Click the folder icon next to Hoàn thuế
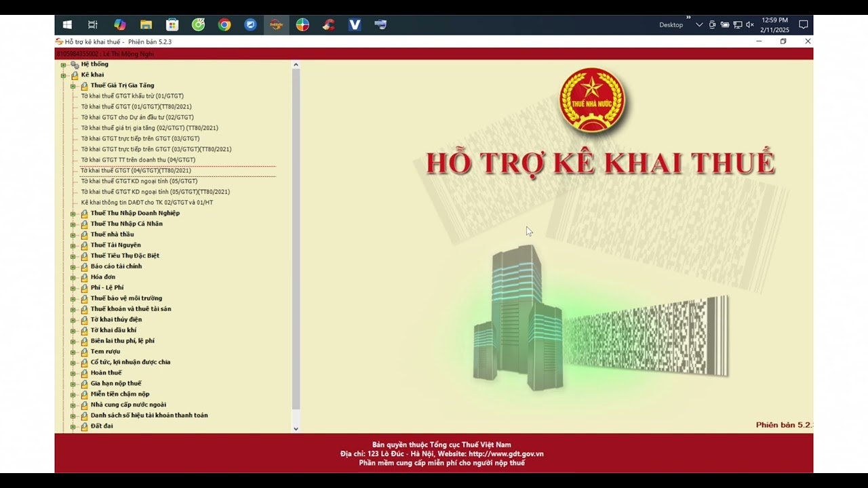 [84, 373]
